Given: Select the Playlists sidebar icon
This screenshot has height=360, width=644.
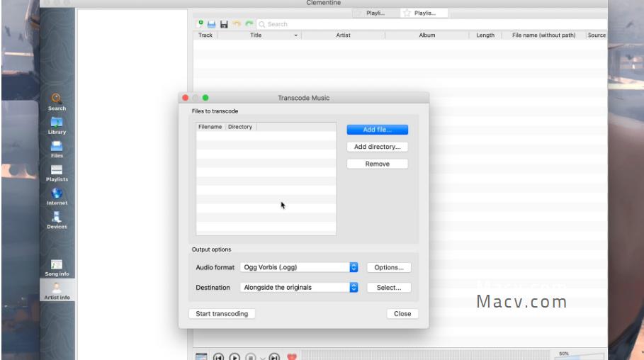Looking at the screenshot, I should coord(57,172).
